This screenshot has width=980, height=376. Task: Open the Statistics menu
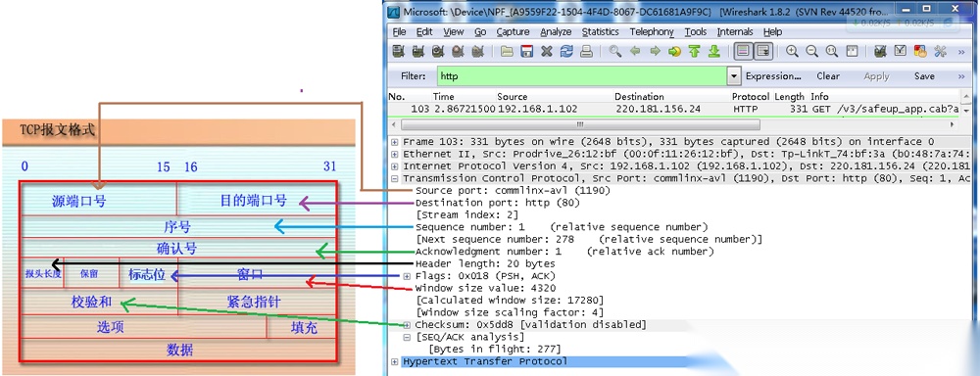600,32
